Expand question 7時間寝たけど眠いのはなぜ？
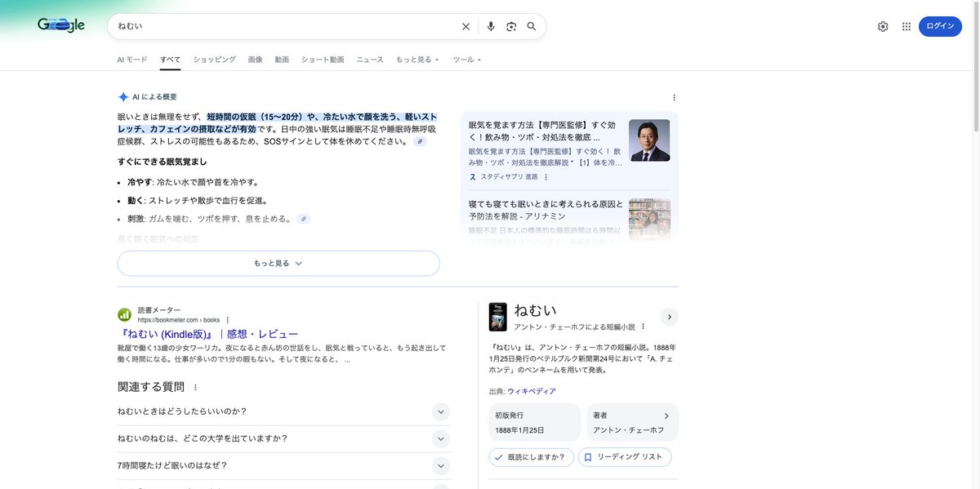The image size is (980, 489). [x=440, y=465]
